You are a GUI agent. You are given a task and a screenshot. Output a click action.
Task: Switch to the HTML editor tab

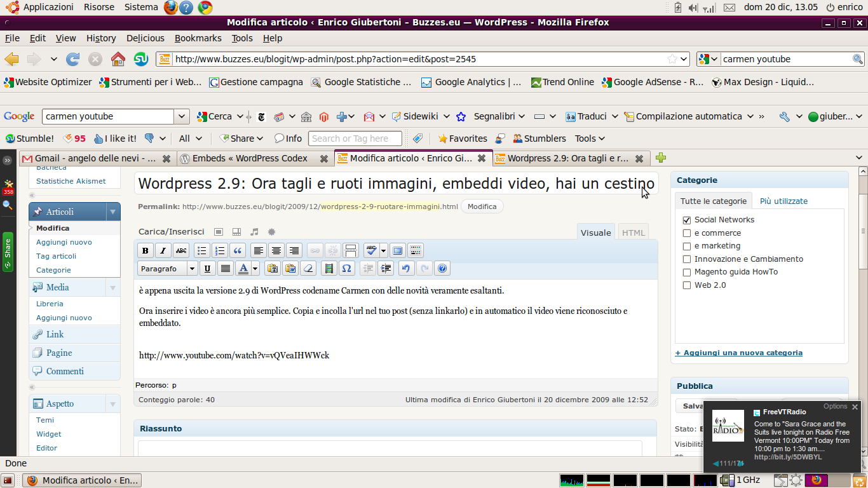634,233
